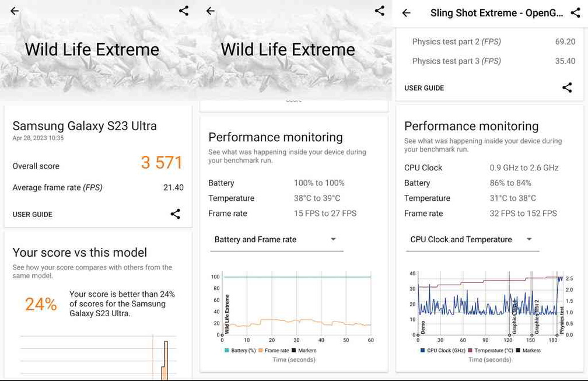
Task: Click the Graphics test 2 chart marker
Action: [x=537, y=317]
